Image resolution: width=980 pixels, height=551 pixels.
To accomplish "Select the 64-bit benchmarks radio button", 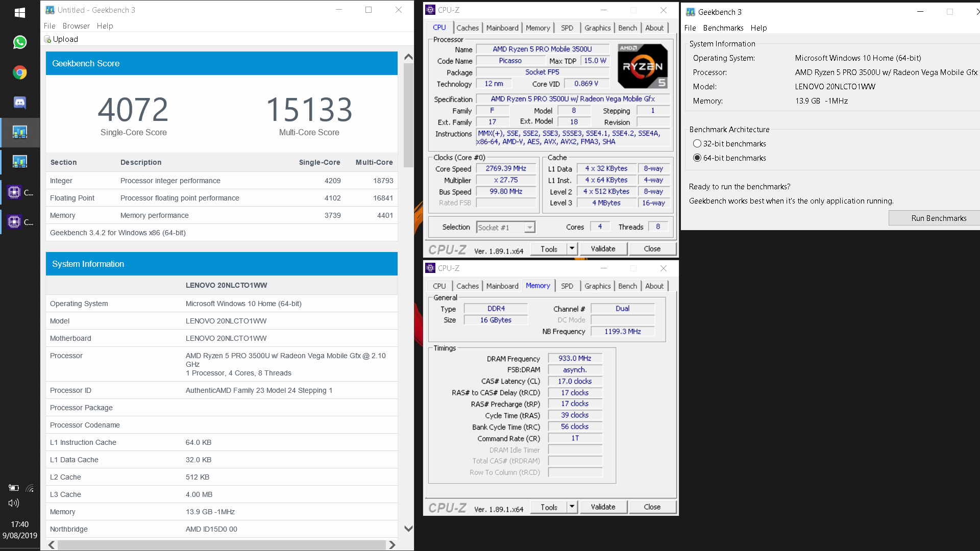I will point(697,158).
